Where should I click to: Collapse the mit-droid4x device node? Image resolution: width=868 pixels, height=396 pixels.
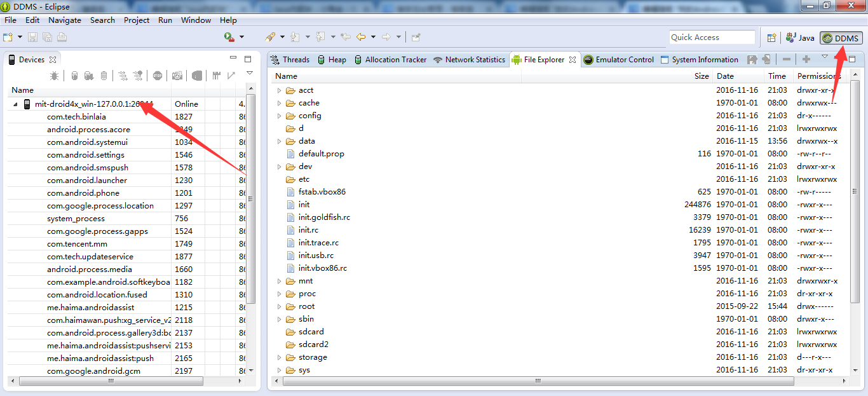click(x=15, y=104)
